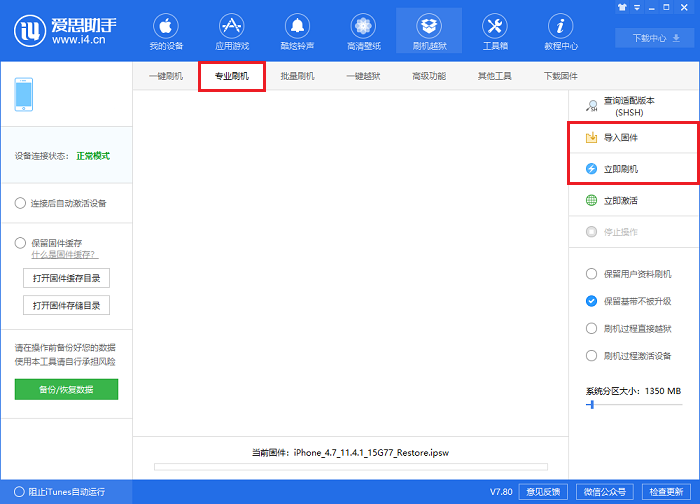
Task: Open 刷机越狱 flash and jailbreak section
Action: click(x=429, y=32)
